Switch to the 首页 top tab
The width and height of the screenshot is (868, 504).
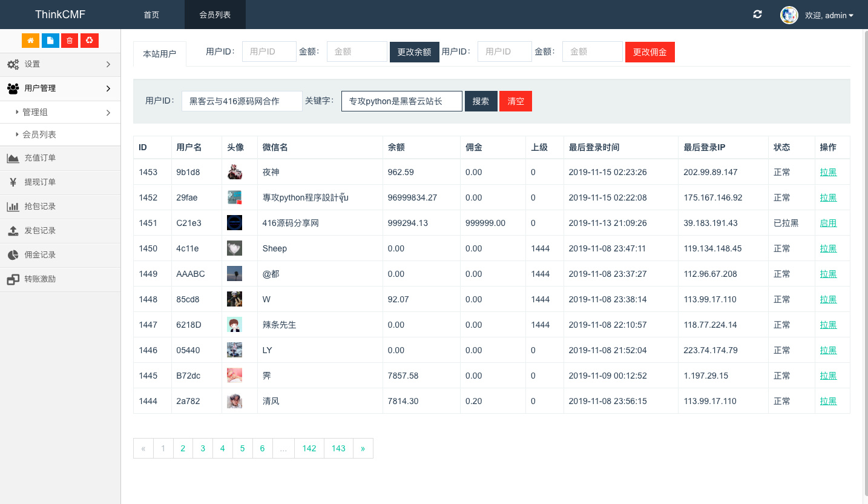pos(151,15)
